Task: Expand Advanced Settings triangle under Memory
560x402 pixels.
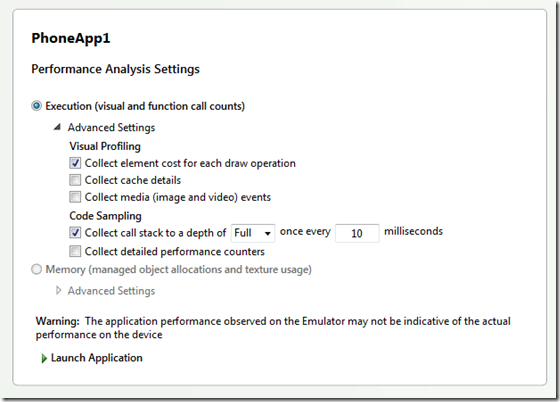Action: click(x=59, y=291)
